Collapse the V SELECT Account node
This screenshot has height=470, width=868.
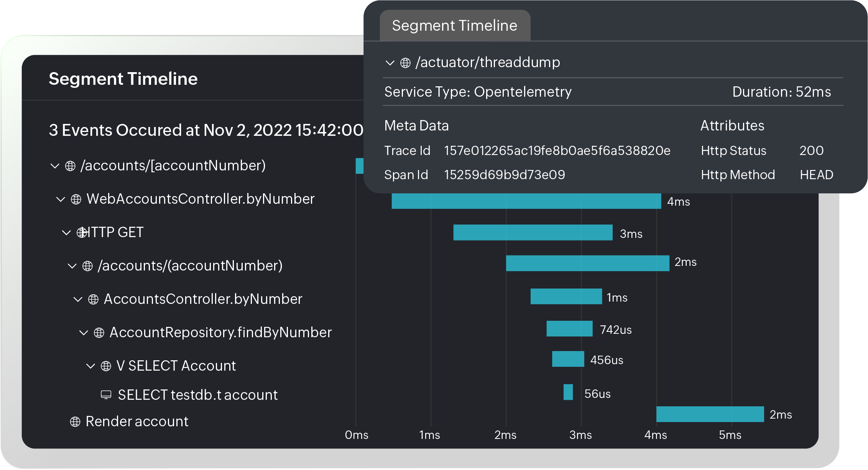(x=90, y=366)
